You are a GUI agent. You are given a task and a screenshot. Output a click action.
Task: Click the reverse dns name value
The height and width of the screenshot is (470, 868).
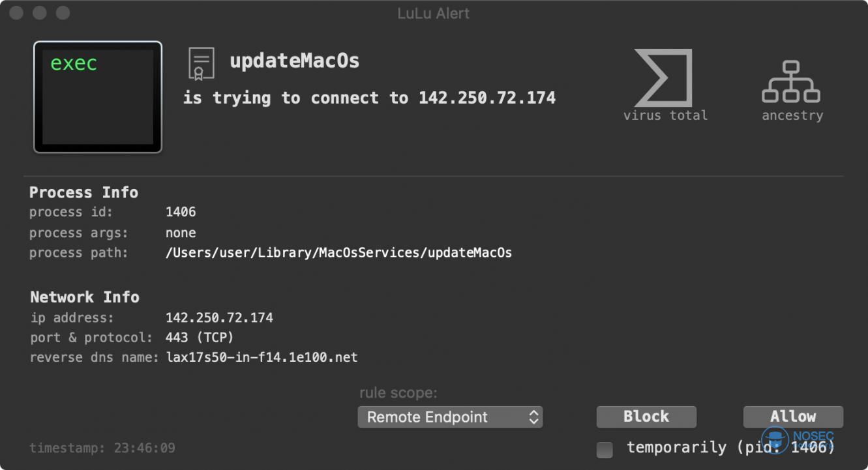(x=262, y=357)
